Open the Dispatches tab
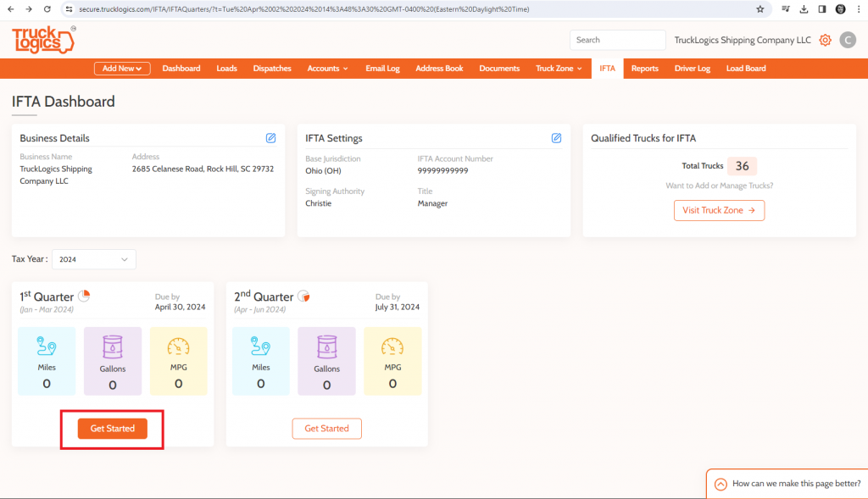Viewport: 868px width, 499px height. [x=272, y=68]
